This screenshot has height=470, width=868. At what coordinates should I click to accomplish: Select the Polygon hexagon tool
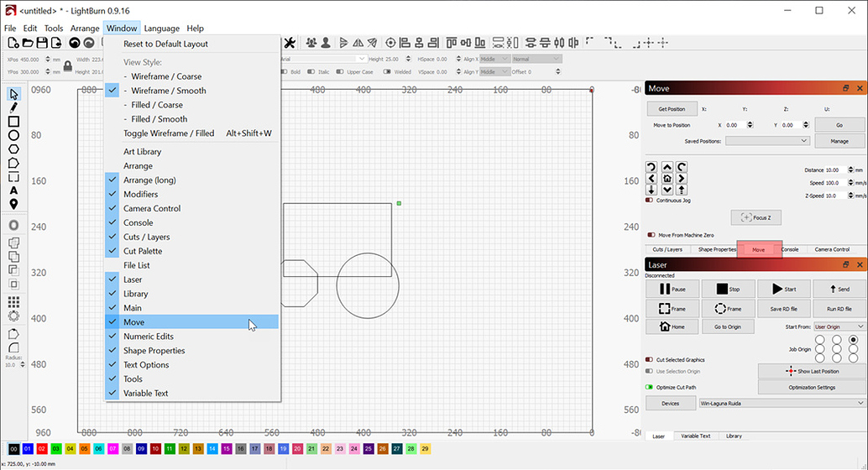point(13,149)
